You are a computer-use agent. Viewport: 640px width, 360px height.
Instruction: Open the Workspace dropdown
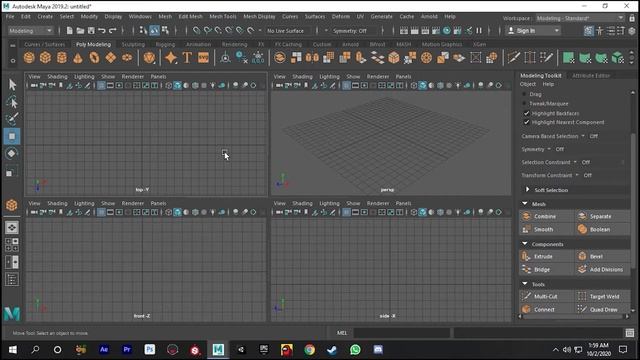click(x=580, y=18)
